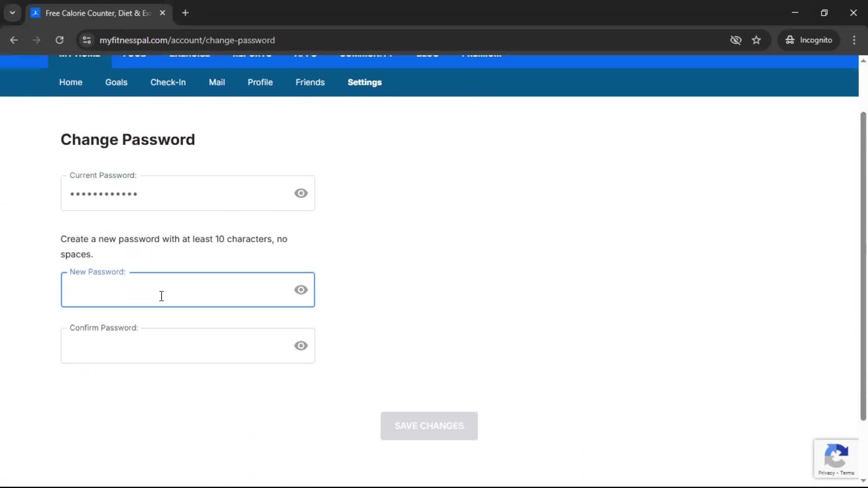The height and width of the screenshot is (488, 868).
Task: Open the Mail section
Action: pyautogui.click(x=217, y=82)
